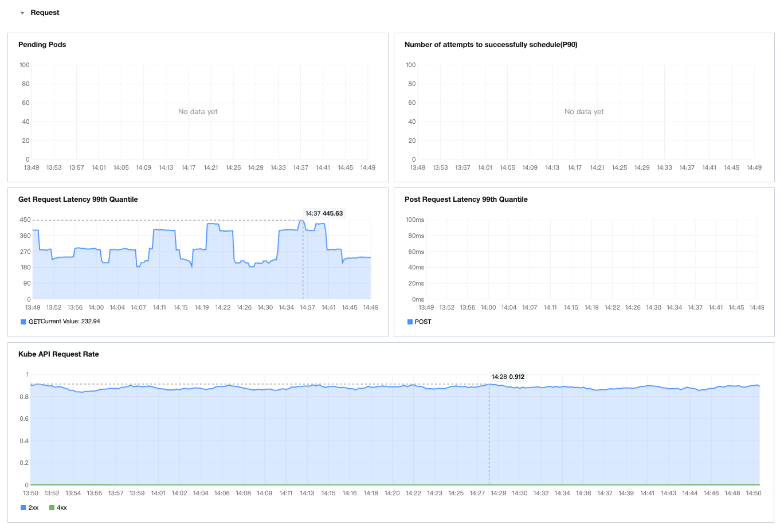Click the 180 y-axis label in Get latency chart

click(25, 267)
